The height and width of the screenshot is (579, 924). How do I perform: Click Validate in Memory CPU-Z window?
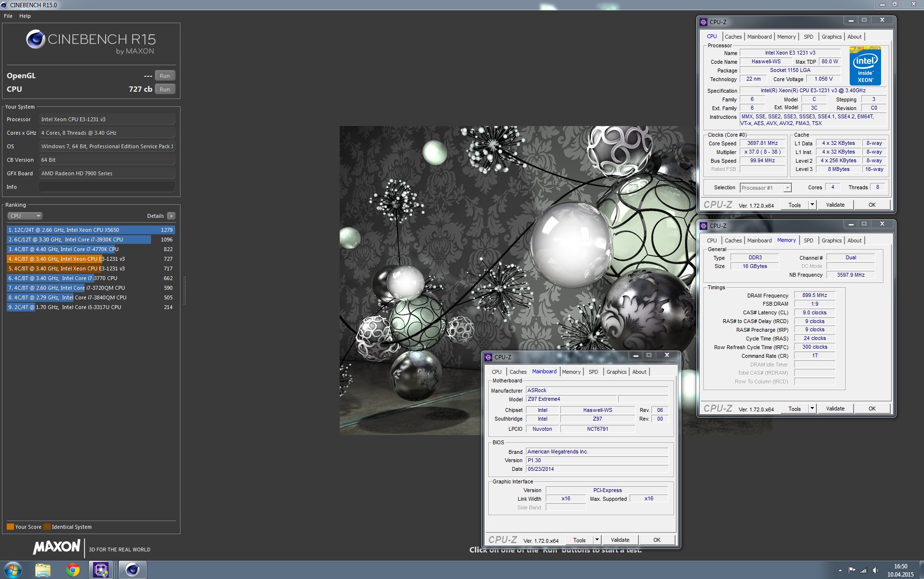click(835, 409)
